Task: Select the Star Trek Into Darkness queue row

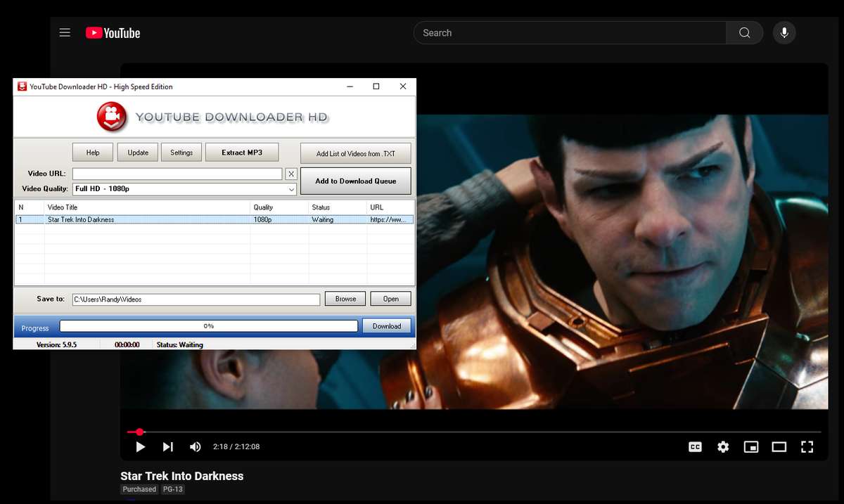Action: pos(214,220)
